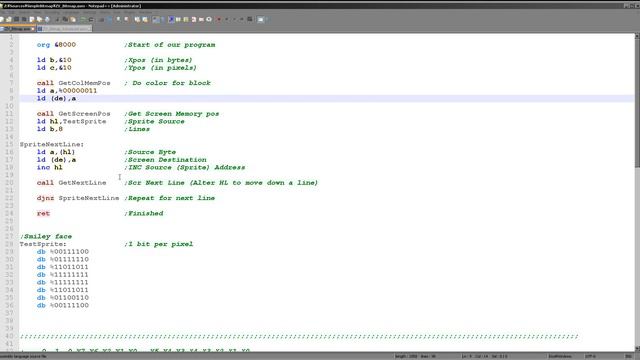Screen dimensions: 640x360
Task: Click the Cut toolbar icon
Action: (58, 19)
